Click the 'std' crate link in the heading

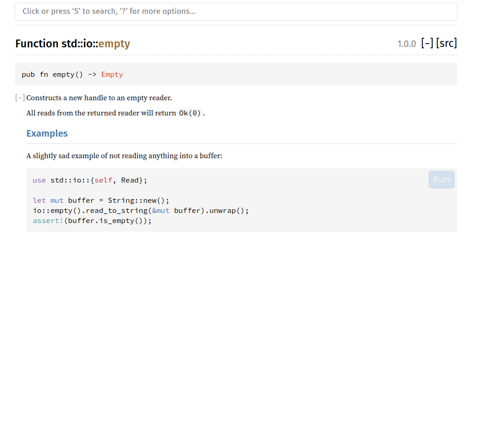point(69,44)
